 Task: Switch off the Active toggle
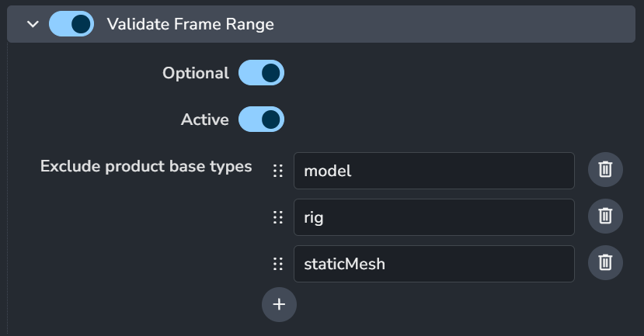coord(261,120)
